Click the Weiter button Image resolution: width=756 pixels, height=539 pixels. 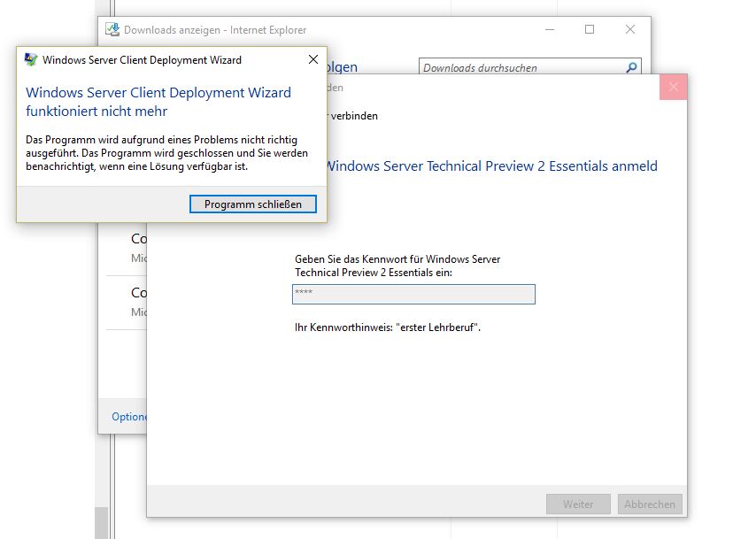pyautogui.click(x=578, y=504)
